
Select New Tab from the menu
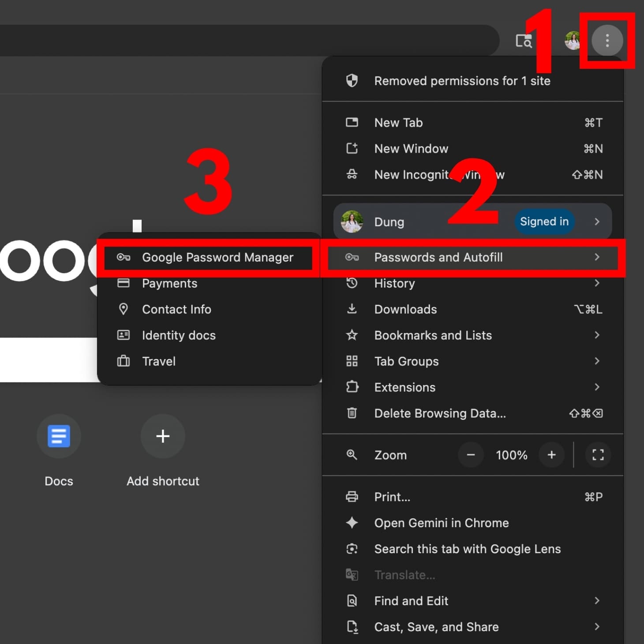[473, 122]
